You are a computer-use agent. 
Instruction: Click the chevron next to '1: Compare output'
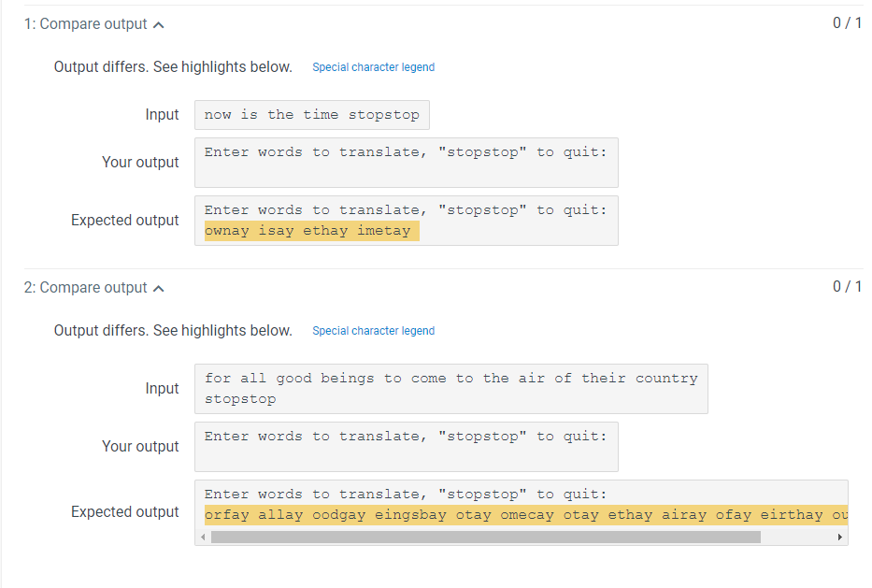coord(159,23)
